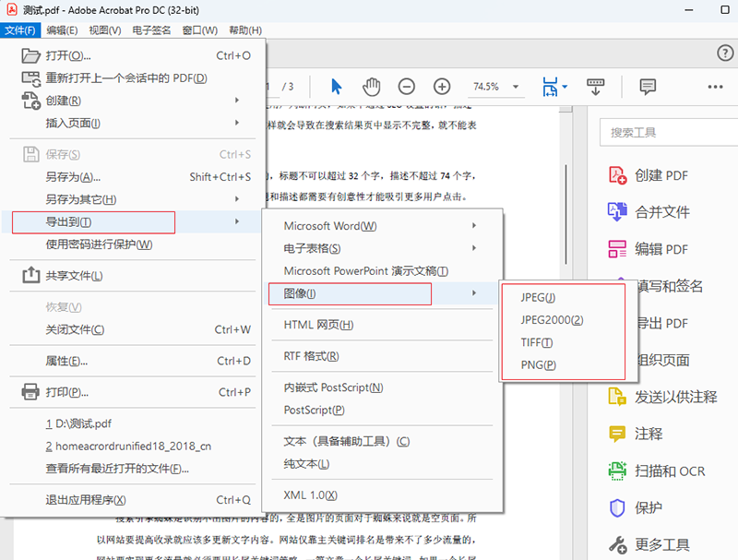Viewport: 738px width, 560px height.
Task: Click the icon beside 重新打开上一个会话中的 PDF
Action: click(31, 78)
